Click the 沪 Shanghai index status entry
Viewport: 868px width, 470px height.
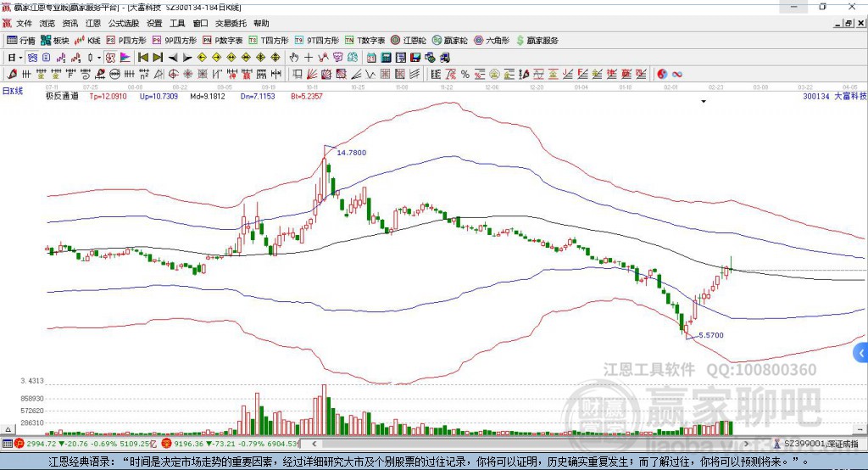point(86,444)
